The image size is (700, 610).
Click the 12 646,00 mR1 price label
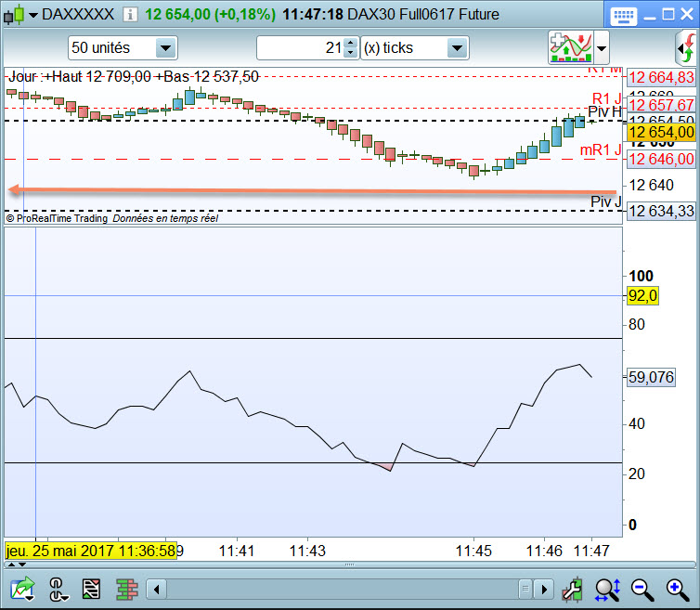(661, 159)
